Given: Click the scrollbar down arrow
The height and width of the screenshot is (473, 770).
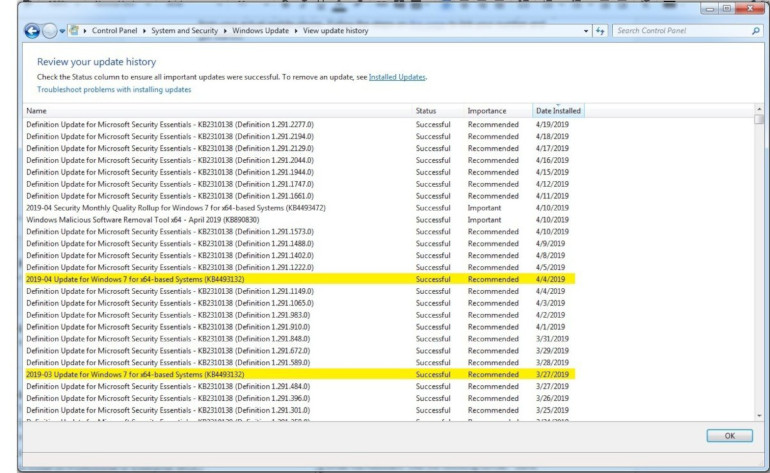Looking at the screenshot, I should 759,416.
